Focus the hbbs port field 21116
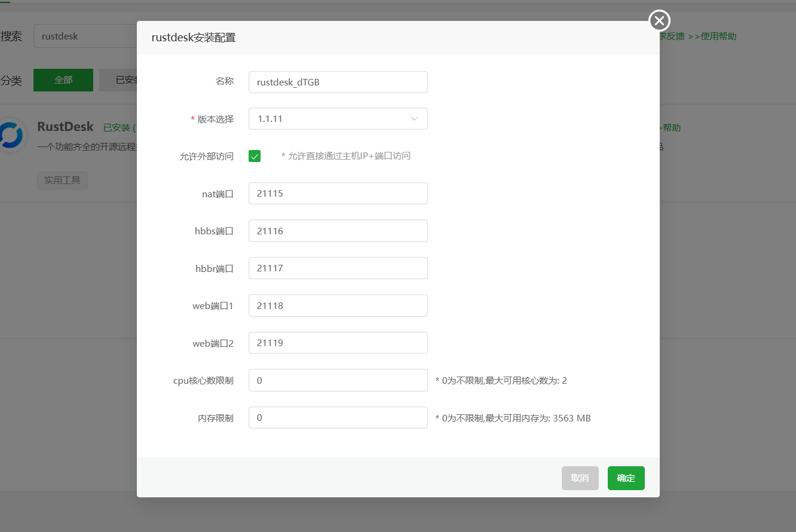Viewport: 796px width, 532px height. coord(338,231)
